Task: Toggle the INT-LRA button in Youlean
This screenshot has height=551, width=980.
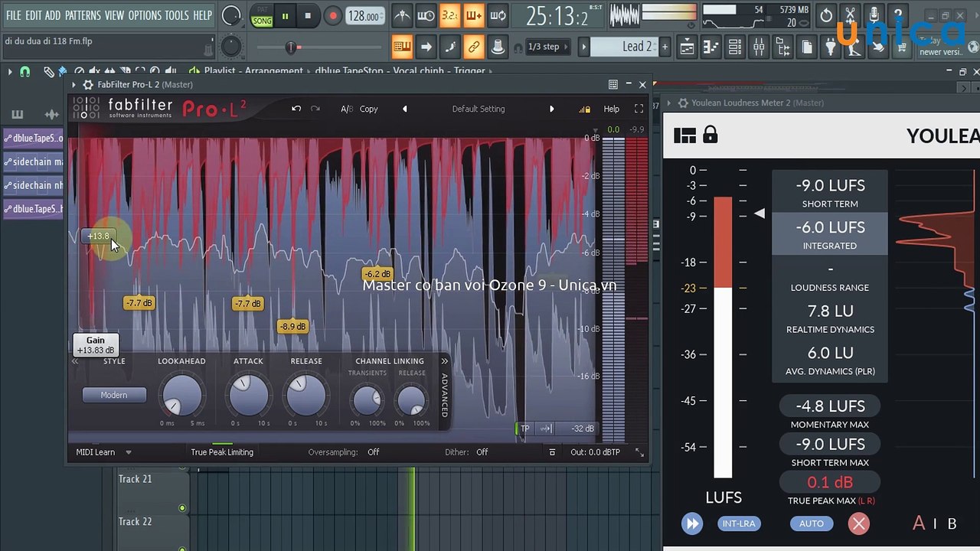Action: tap(739, 523)
